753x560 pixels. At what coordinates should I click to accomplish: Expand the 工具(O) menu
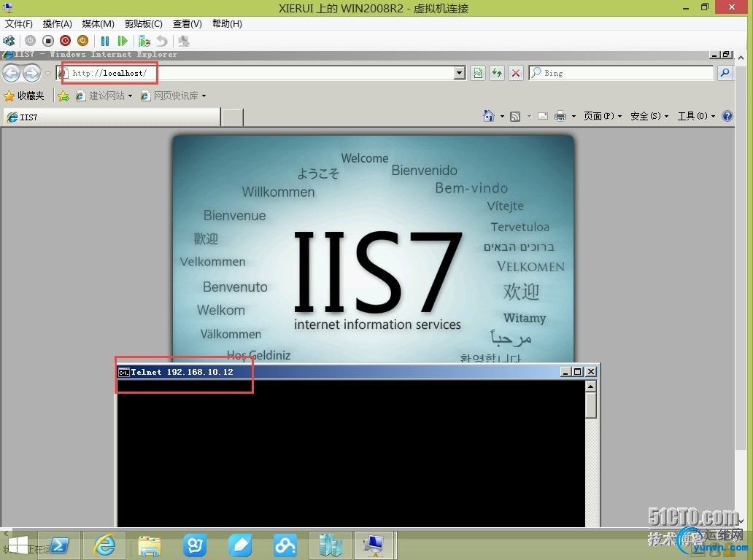(696, 116)
